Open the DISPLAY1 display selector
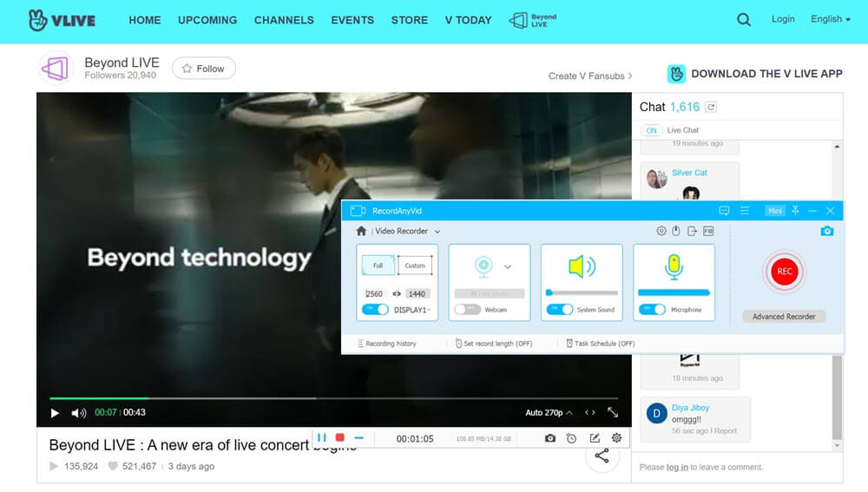The height and width of the screenshot is (492, 868). click(411, 310)
